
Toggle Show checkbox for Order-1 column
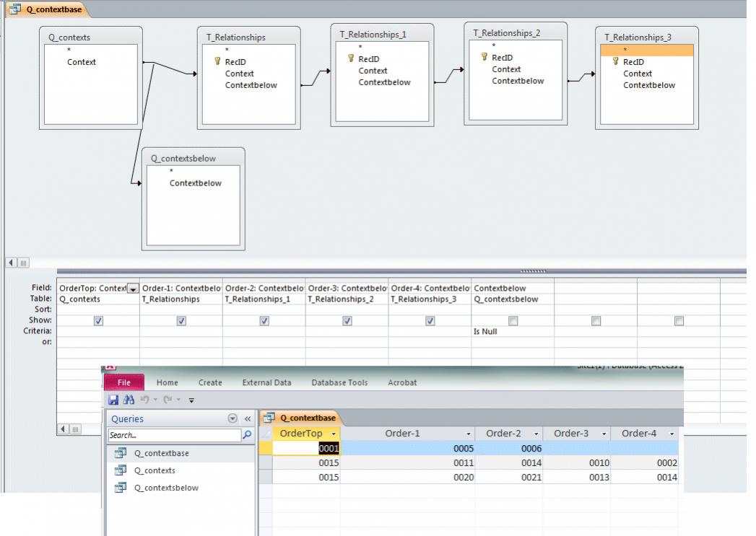click(x=181, y=320)
